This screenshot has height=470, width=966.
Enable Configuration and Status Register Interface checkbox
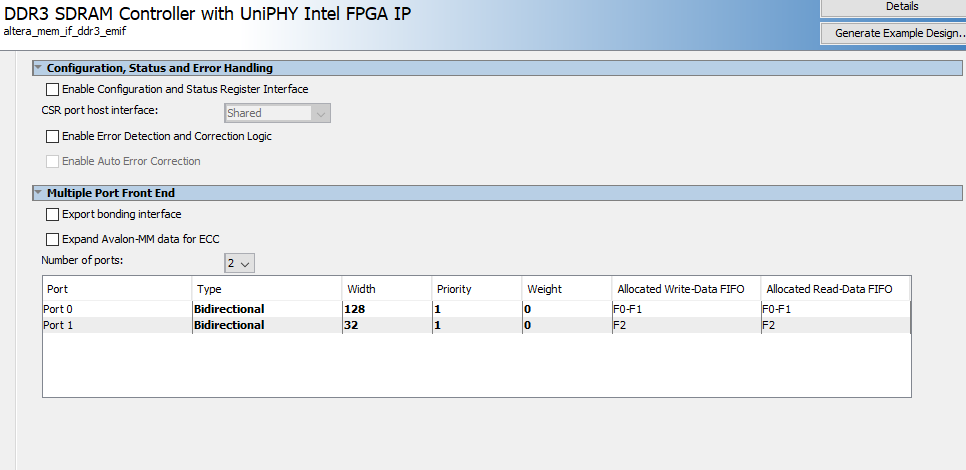point(53,89)
